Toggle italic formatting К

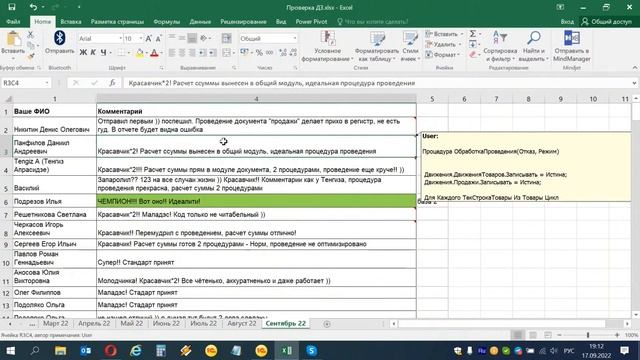tap(93, 52)
